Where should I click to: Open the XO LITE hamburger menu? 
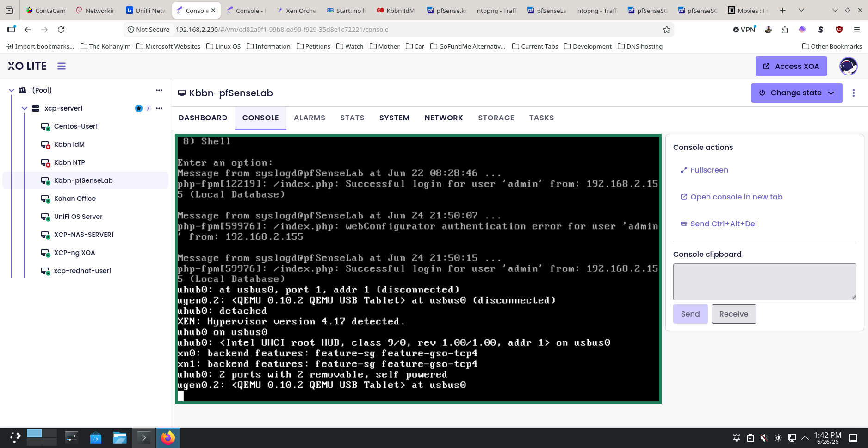[62, 66]
